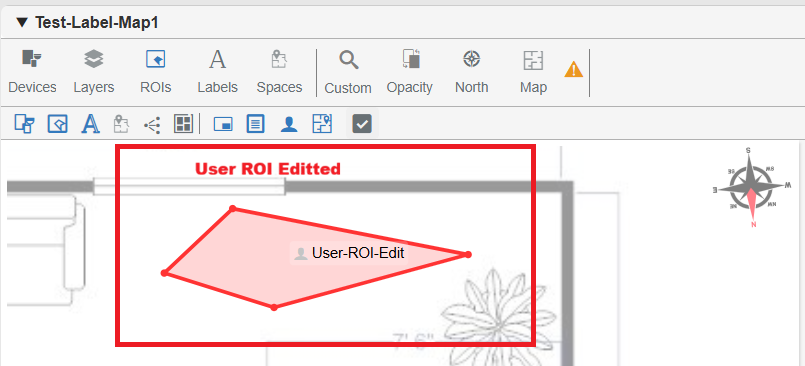Click the branching tree nodes icon
Screen dimensions: 805x366
[152, 124]
